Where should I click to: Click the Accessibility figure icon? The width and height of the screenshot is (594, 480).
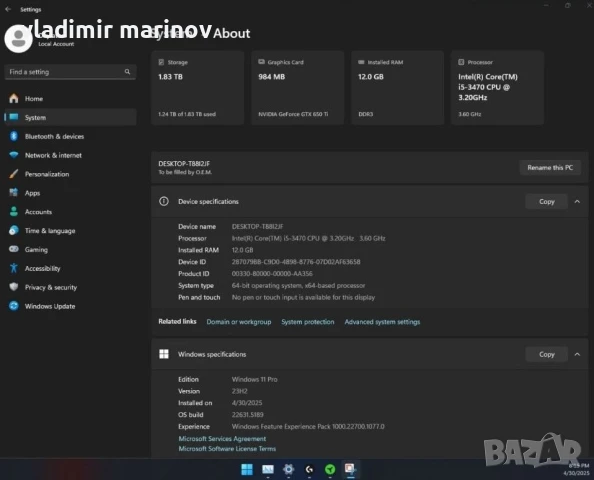pyautogui.click(x=14, y=268)
